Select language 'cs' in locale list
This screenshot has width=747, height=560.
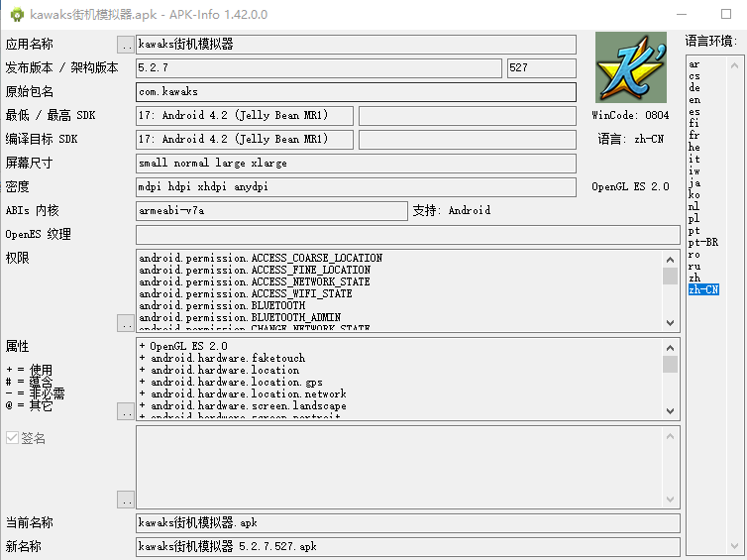coord(694,75)
